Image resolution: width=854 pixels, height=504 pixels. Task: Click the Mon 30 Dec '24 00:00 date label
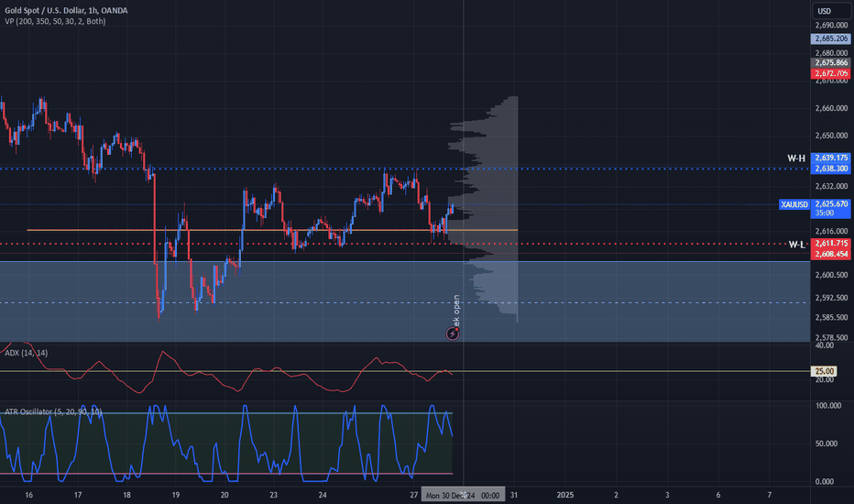pos(463,495)
